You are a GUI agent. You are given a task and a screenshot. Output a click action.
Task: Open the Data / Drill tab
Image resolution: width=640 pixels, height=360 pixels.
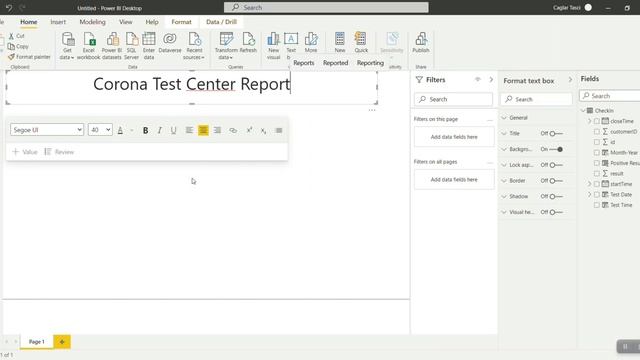pyautogui.click(x=221, y=22)
